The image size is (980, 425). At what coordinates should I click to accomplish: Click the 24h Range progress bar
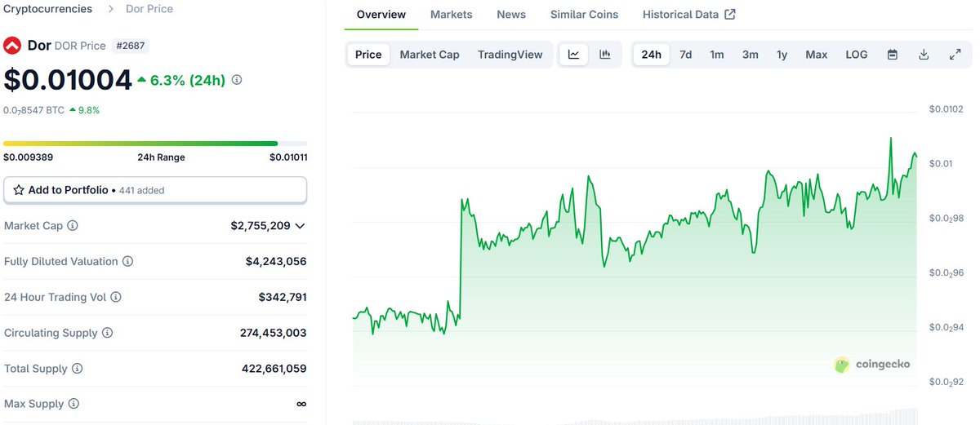click(155, 144)
